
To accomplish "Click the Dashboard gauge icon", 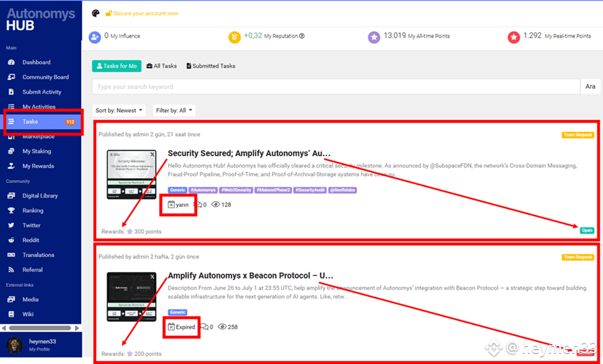I will point(11,62).
